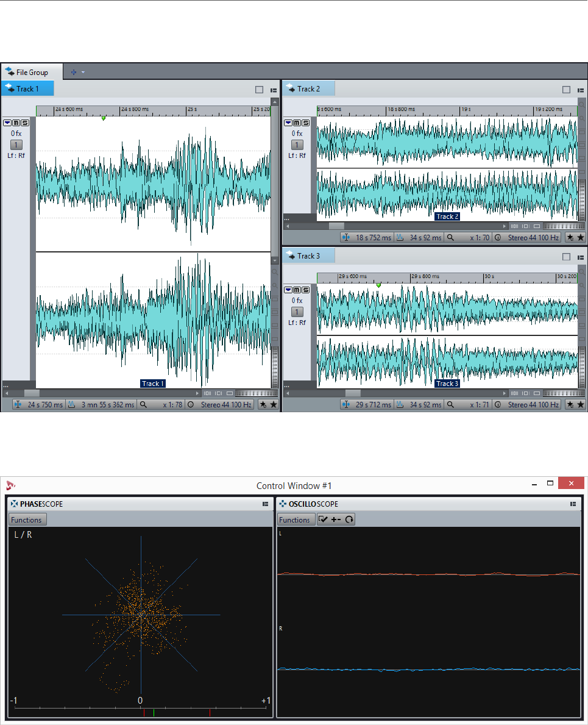Open the Track 3 pane options menu icon
588x725 pixels.
[581, 257]
